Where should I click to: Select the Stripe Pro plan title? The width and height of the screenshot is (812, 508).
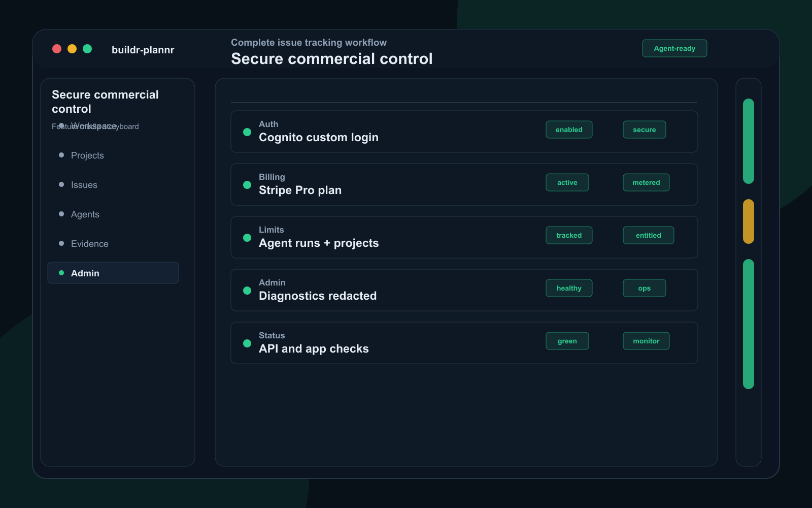coord(300,190)
